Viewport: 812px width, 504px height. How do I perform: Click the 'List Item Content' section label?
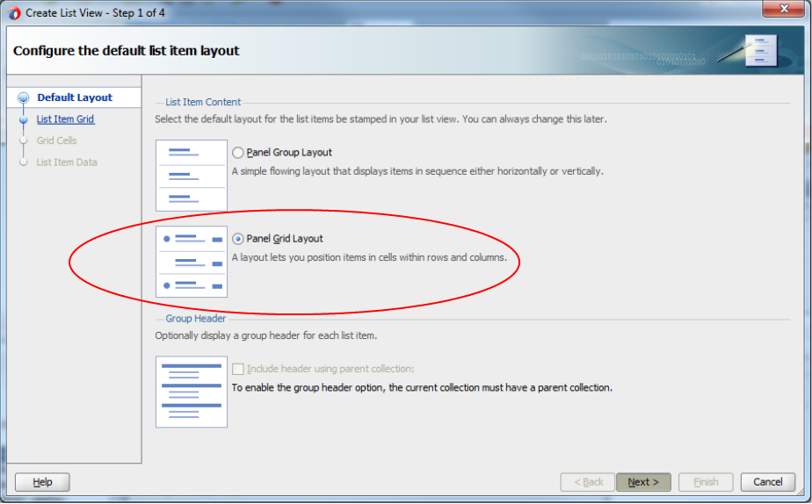203,102
